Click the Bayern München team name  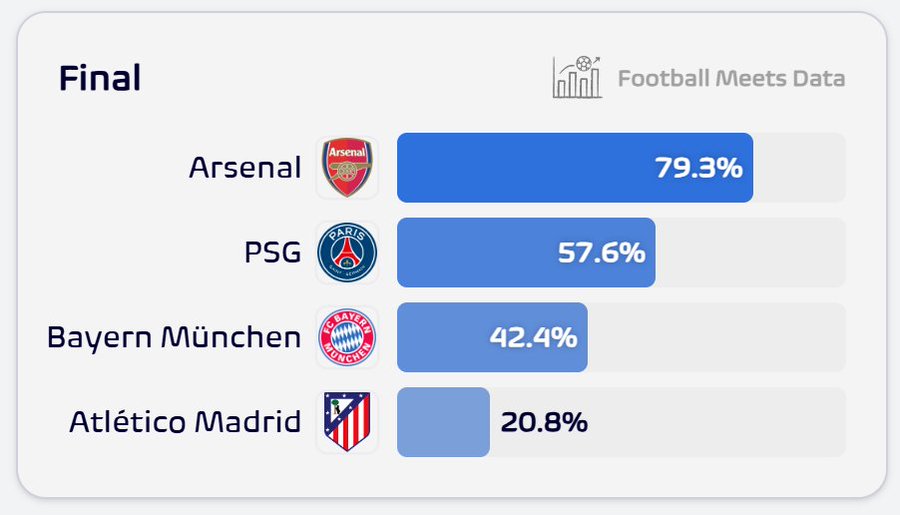pyautogui.click(x=174, y=338)
